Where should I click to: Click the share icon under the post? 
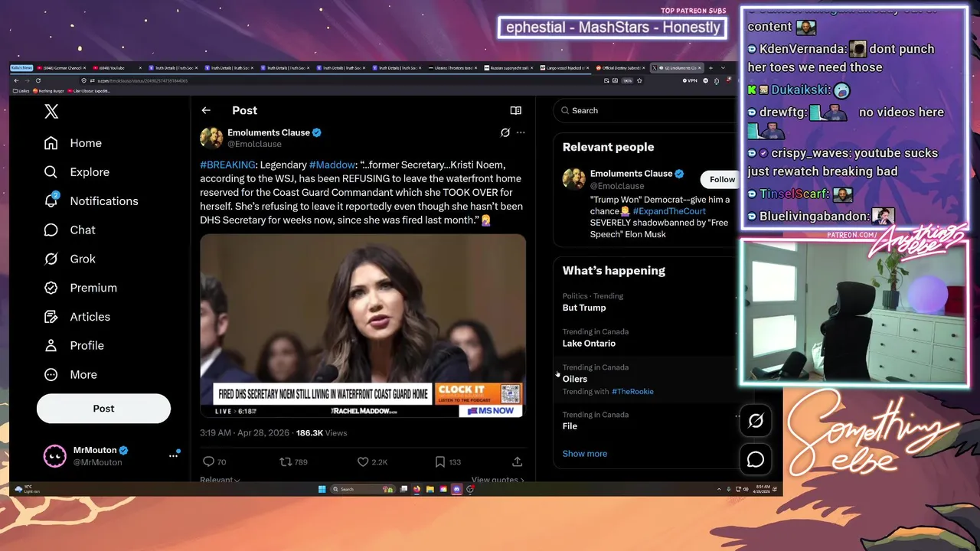[x=518, y=462]
